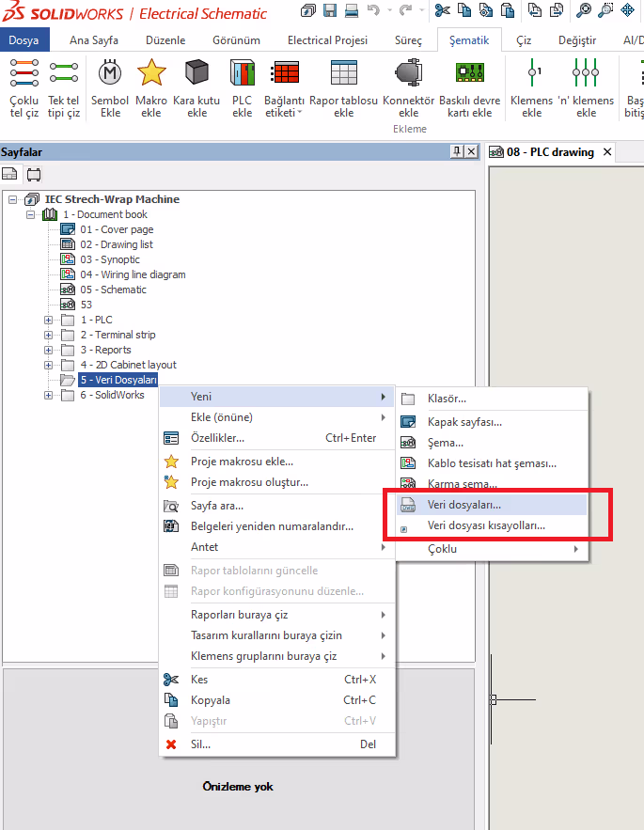Click the paste icon in top toolbar
644x830 pixels.
(x=508, y=10)
